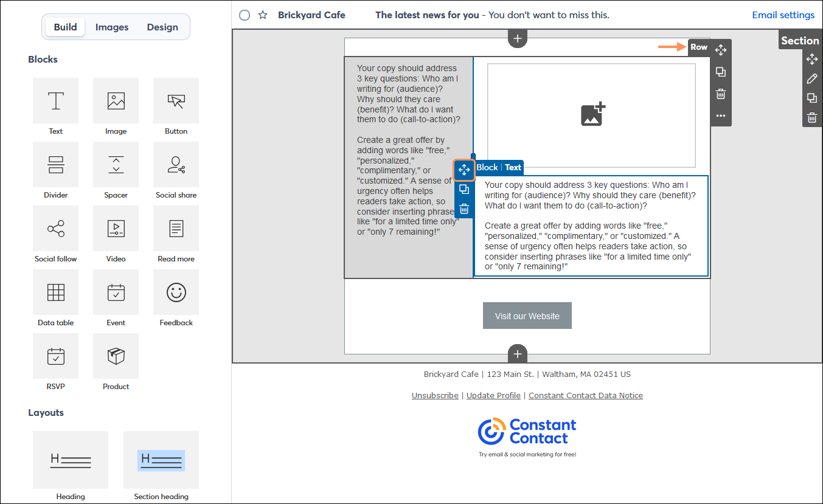Add the Read more block

pyautogui.click(x=176, y=228)
